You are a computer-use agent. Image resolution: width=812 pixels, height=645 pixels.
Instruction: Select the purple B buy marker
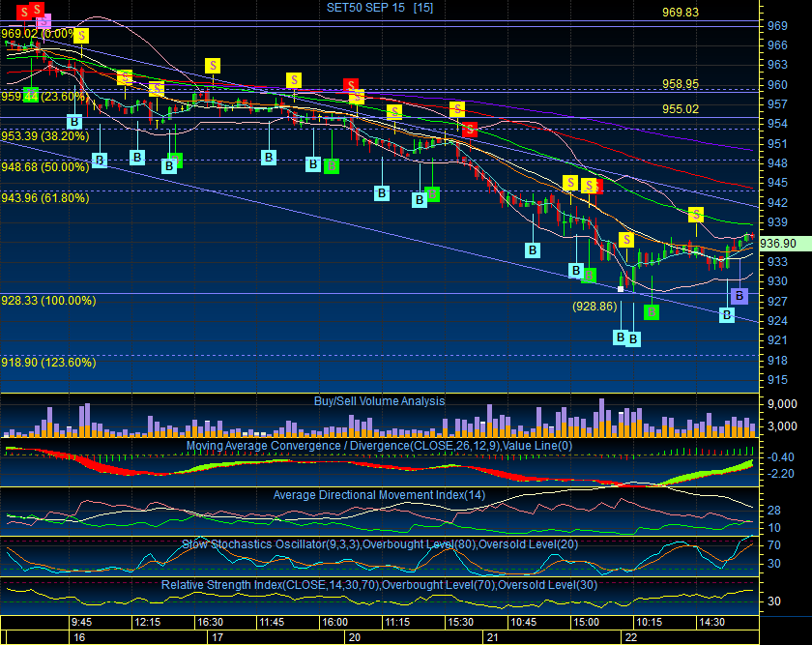point(739,296)
